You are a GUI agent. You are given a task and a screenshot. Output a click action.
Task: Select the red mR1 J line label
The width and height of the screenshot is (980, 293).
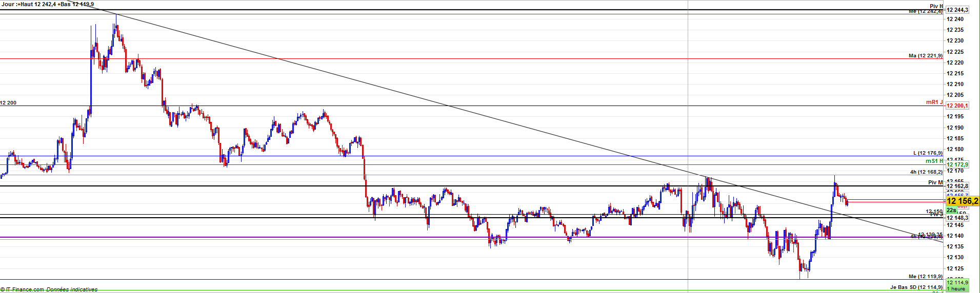(934, 102)
